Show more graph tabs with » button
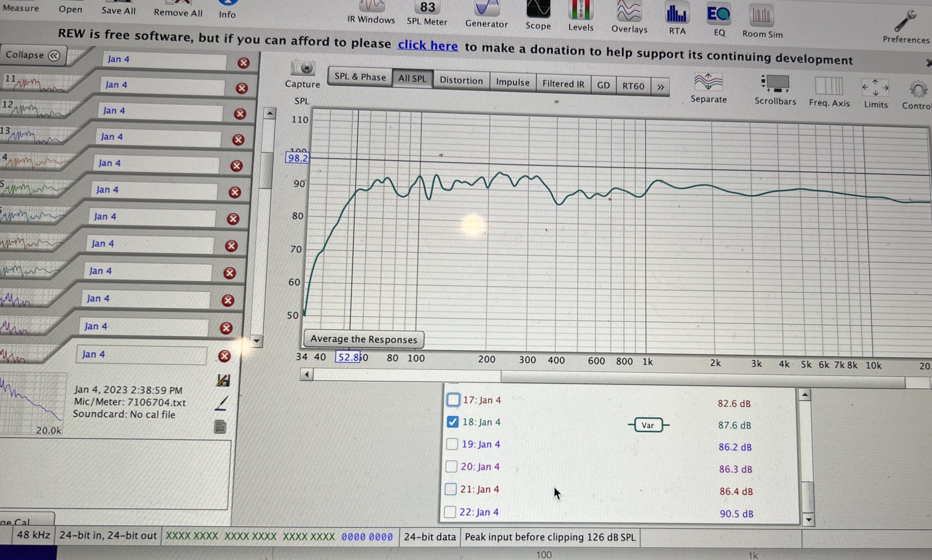932x560 pixels. pos(660,86)
